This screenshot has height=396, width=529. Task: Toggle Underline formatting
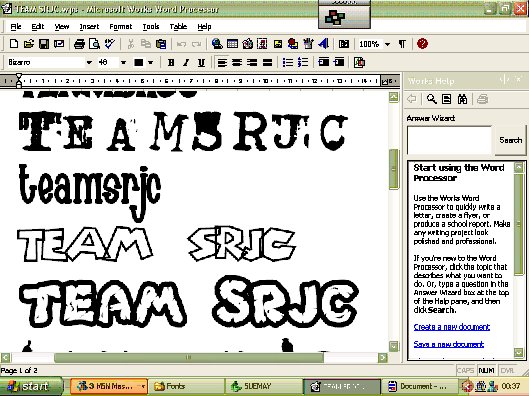[201, 62]
